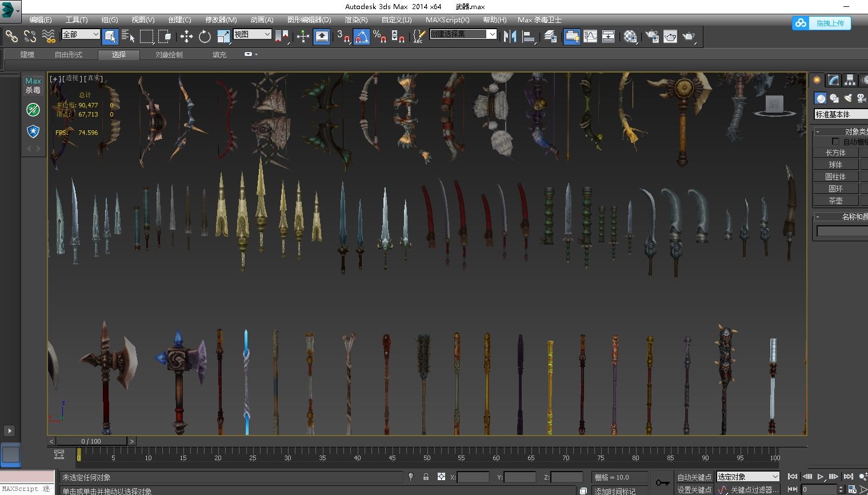Open Schematic View icon
Image resolution: width=868 pixels, height=495 pixels.
coord(609,37)
